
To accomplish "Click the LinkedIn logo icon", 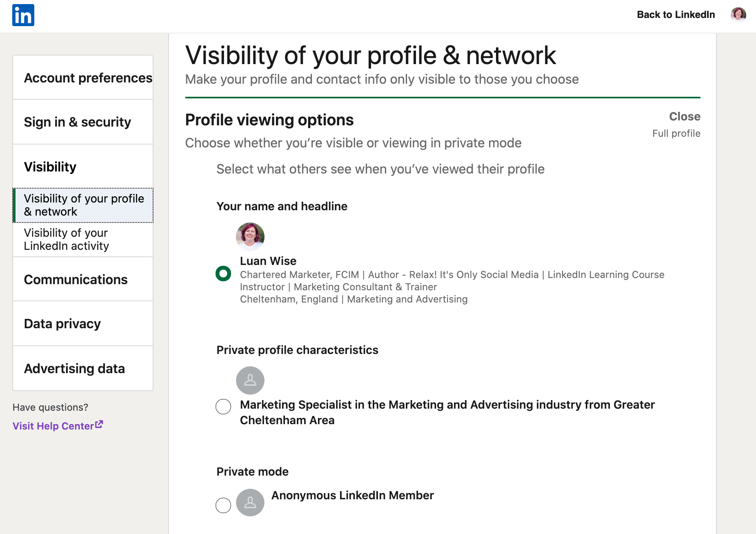I will click(x=23, y=15).
